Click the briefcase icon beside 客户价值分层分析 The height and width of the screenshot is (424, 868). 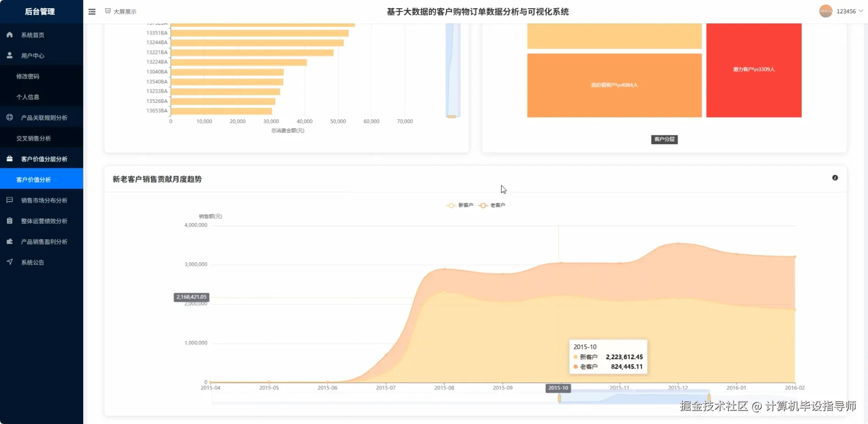pyautogui.click(x=10, y=159)
